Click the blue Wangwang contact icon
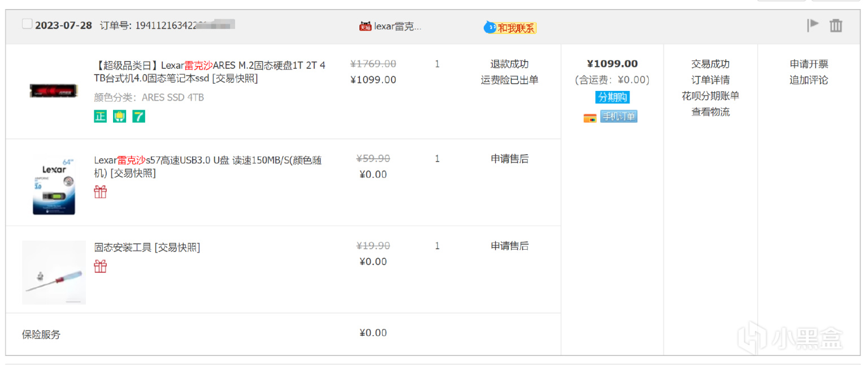Screen dimensions: 868x365 [x=489, y=27]
